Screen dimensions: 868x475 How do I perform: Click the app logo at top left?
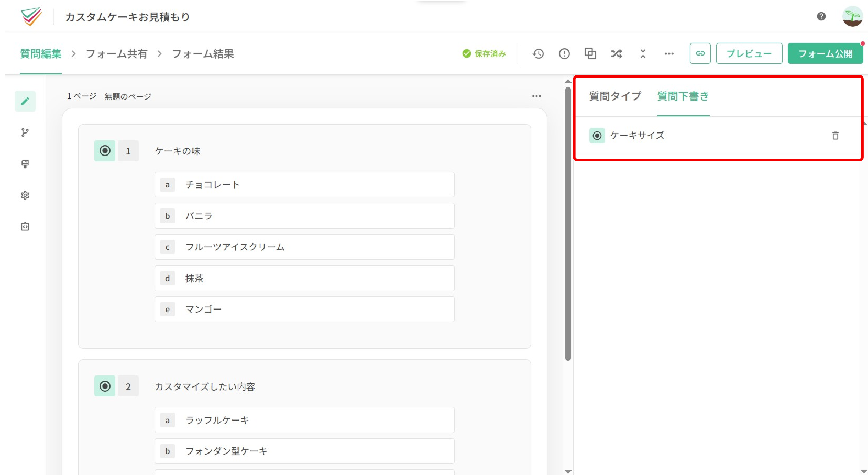coord(31,17)
